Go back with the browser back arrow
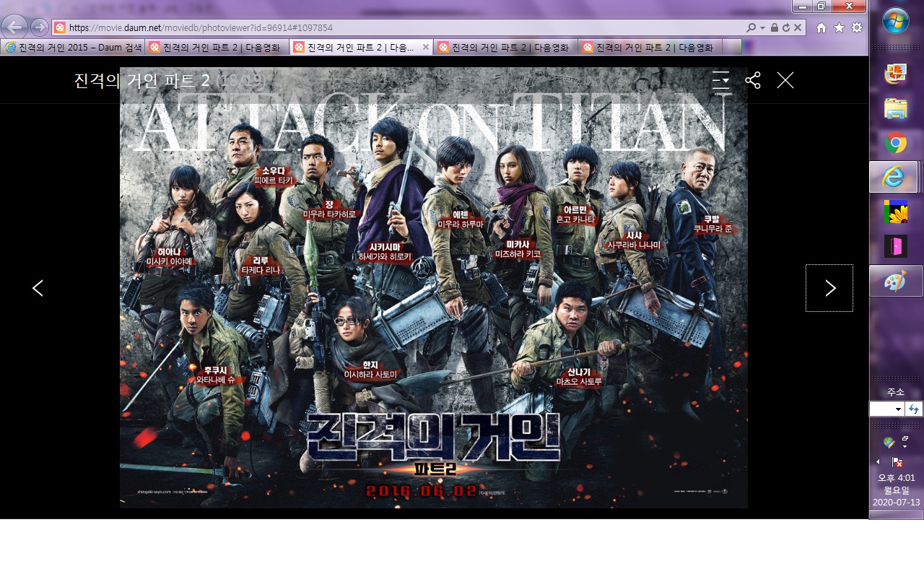This screenshot has height=582, width=924. (x=14, y=27)
